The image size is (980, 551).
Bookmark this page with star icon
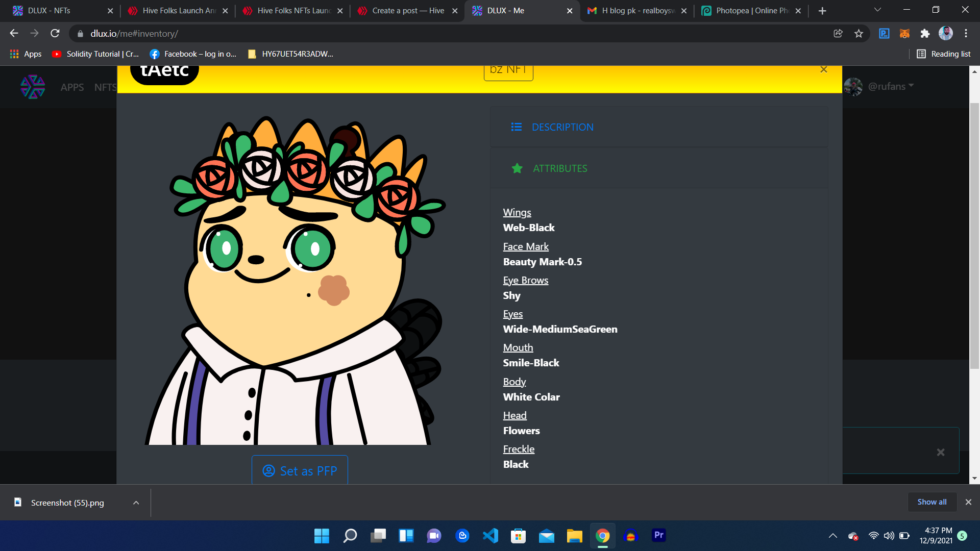(859, 34)
